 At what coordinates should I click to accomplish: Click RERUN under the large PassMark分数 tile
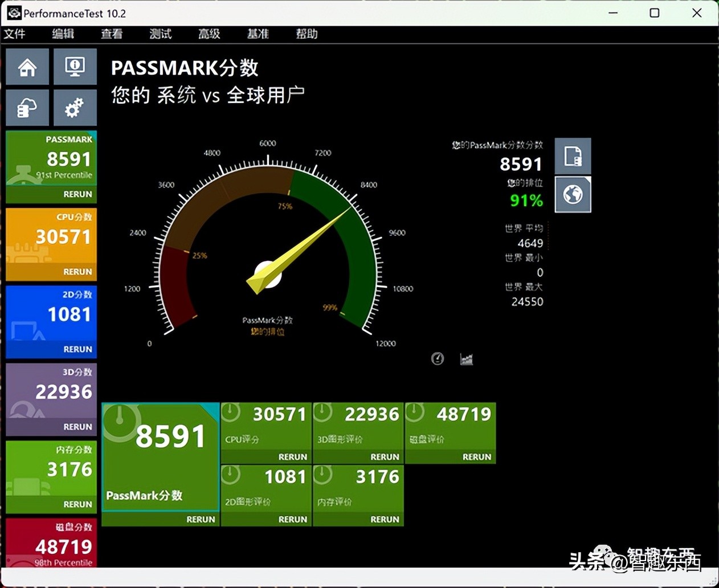pyautogui.click(x=201, y=519)
